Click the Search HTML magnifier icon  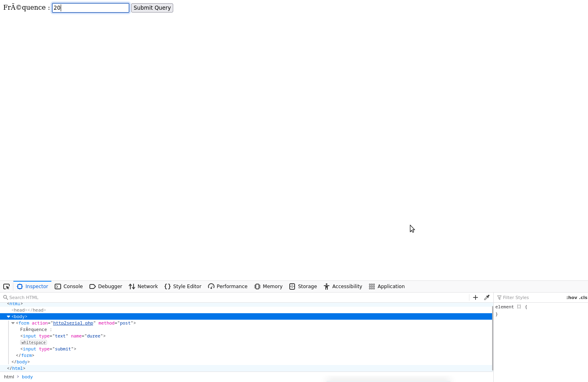(6, 297)
